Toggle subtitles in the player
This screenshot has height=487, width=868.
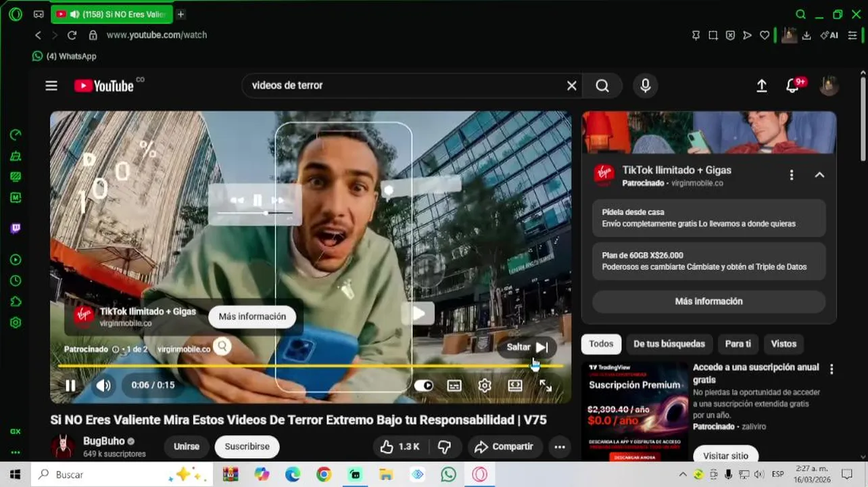454,386
